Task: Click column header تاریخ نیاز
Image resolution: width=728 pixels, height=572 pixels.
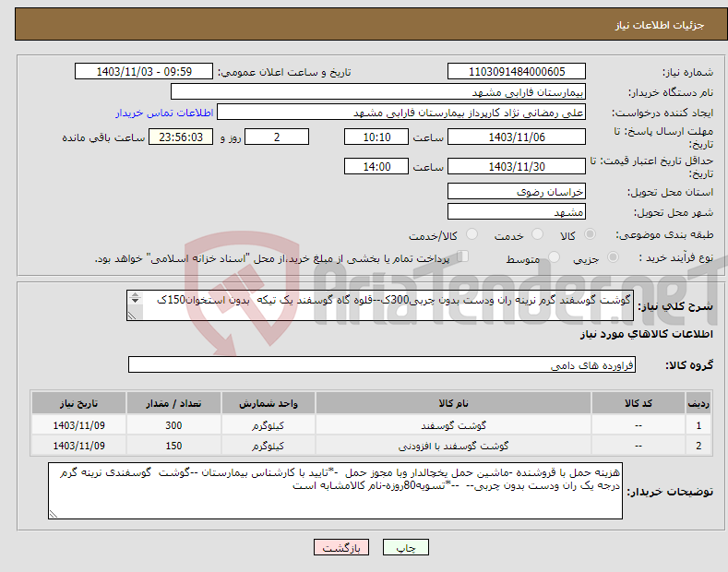Action: pyautogui.click(x=78, y=403)
